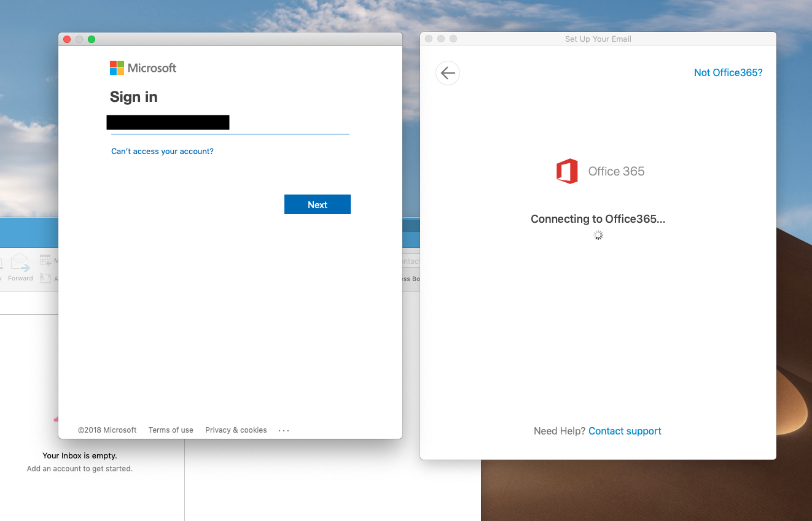Image resolution: width=812 pixels, height=521 pixels.
Task: Click the "Connecting to Office365..." status text
Action: (x=598, y=219)
